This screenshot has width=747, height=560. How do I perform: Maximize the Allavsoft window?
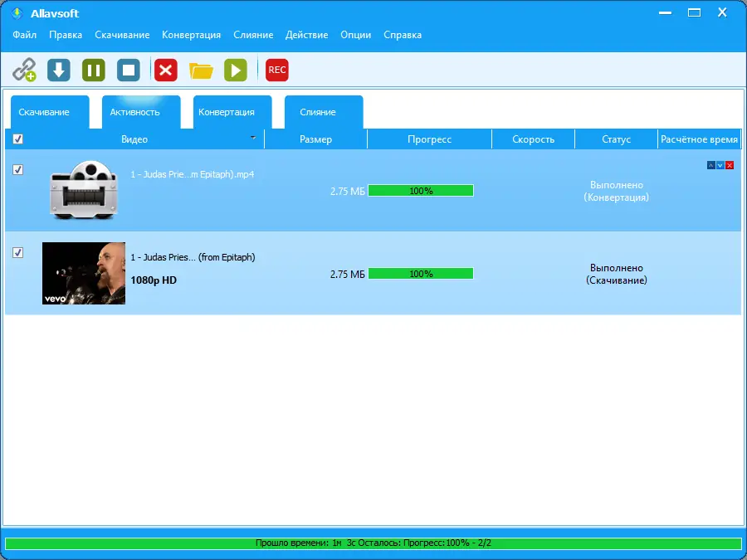tap(694, 12)
